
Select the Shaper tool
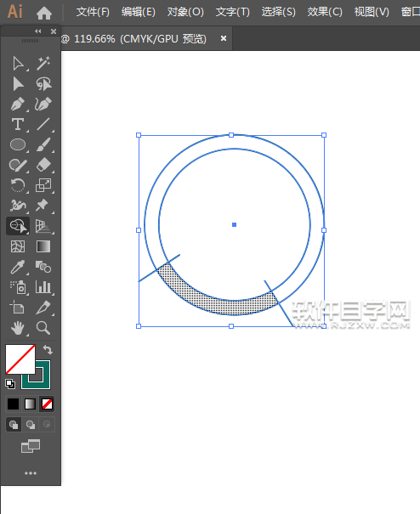tap(18, 165)
